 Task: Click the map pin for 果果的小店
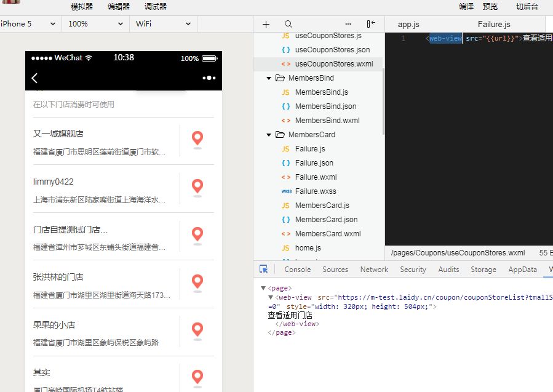point(197,330)
